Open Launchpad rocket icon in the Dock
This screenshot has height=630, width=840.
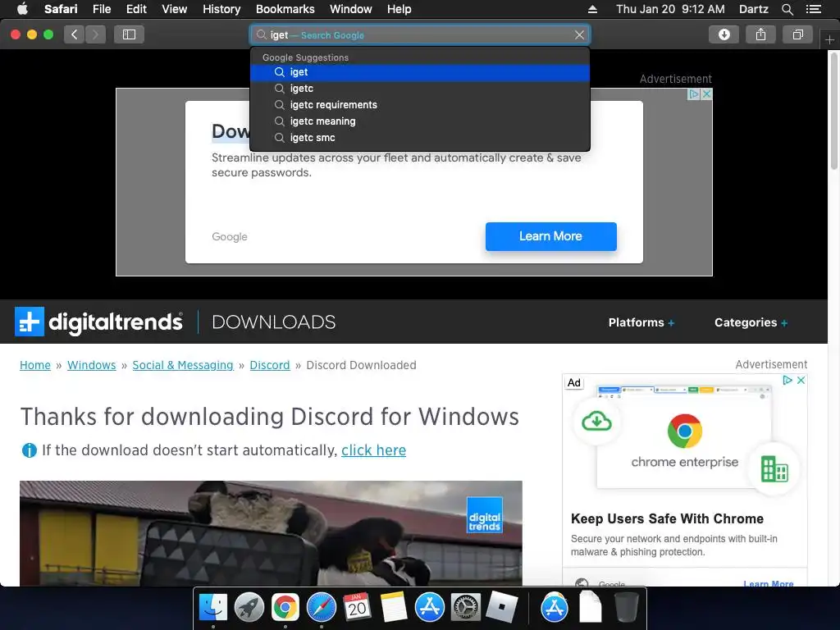click(249, 608)
